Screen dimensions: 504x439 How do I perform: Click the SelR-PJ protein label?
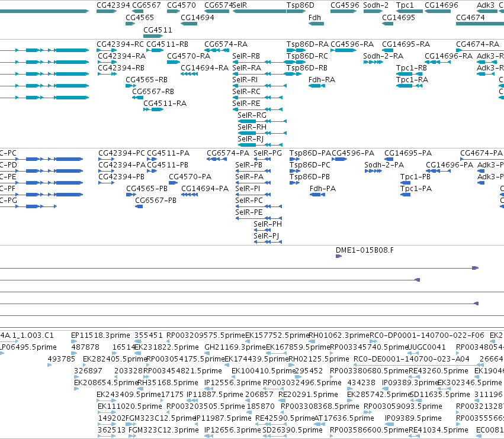267,235
